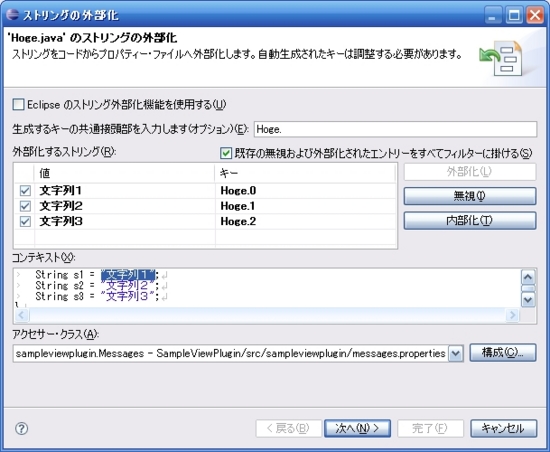Click context horizontal scroll right arrow
Image resolution: width=550 pixels, height=452 pixels.
512,315
